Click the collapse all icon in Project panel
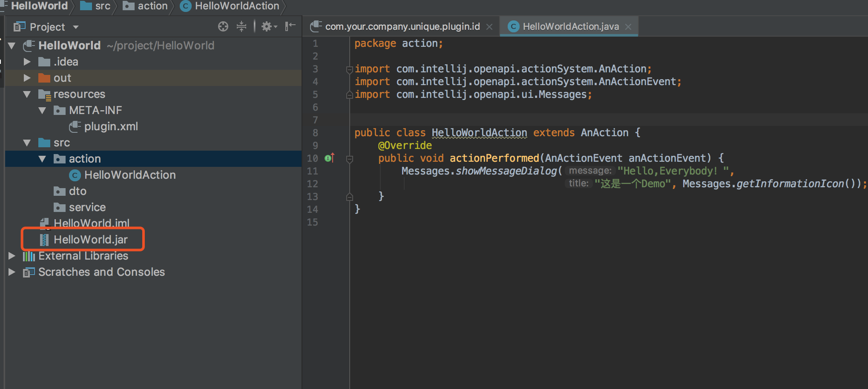The height and width of the screenshot is (389, 868). coord(241,27)
